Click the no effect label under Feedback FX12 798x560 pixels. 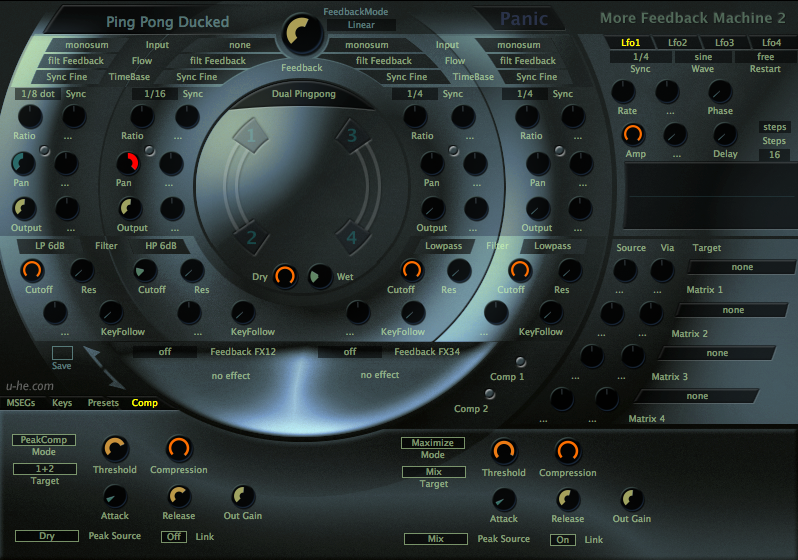(231, 376)
